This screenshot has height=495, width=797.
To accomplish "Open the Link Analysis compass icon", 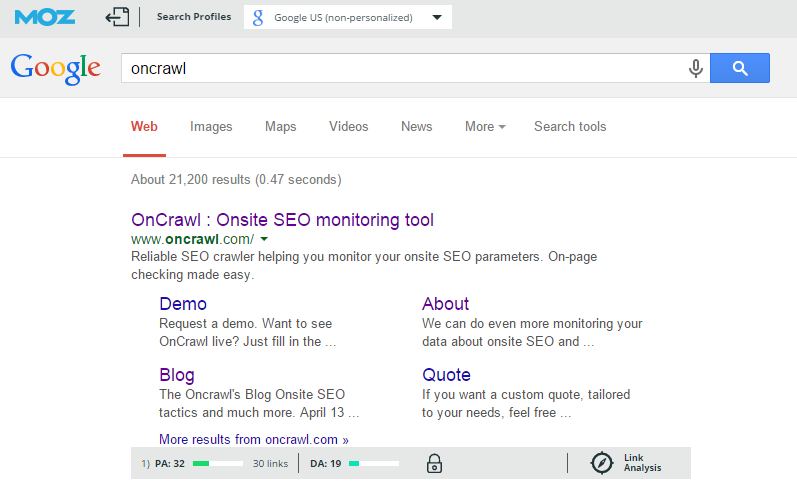I will coord(601,463).
